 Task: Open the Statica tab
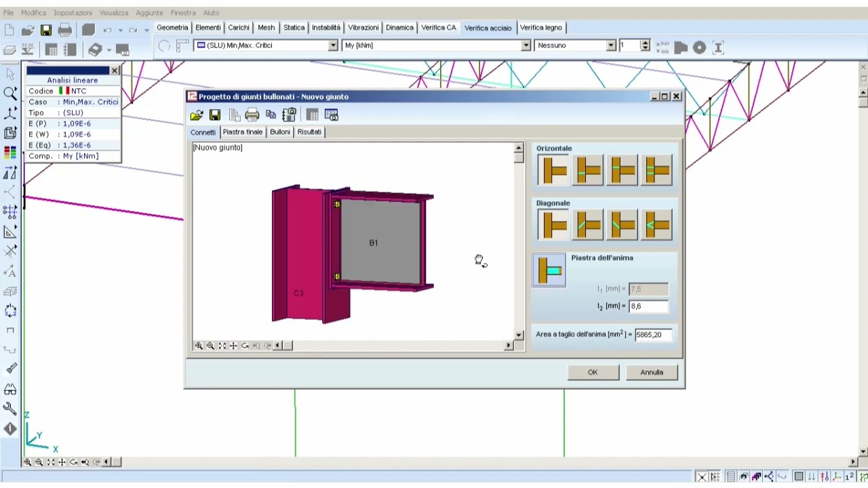[294, 27]
